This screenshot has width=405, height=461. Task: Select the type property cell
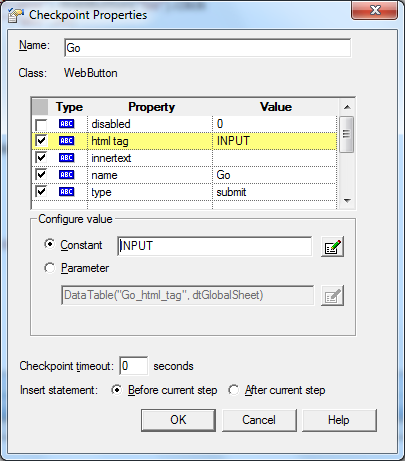tap(150, 192)
